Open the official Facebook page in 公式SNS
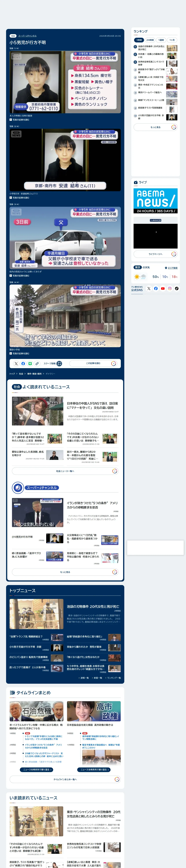Image resolution: width=186 pixels, height=868 pixels. coord(156,288)
